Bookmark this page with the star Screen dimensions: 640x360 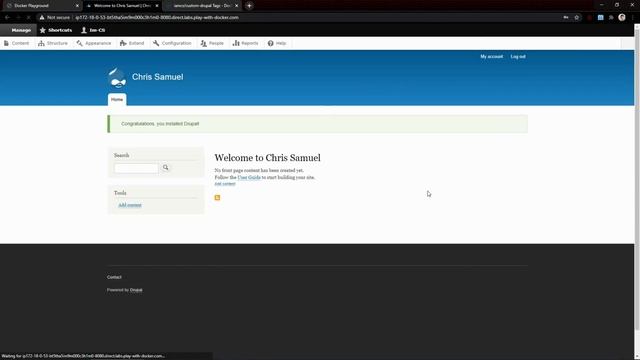pos(577,18)
